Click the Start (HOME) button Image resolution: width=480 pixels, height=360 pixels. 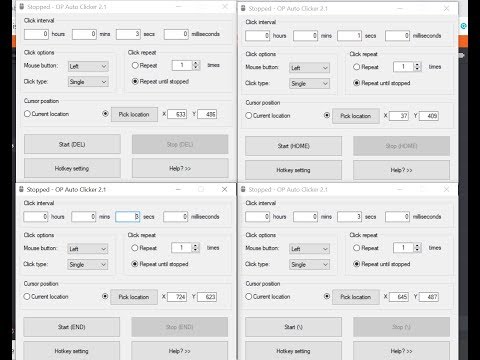pyautogui.click(x=293, y=146)
